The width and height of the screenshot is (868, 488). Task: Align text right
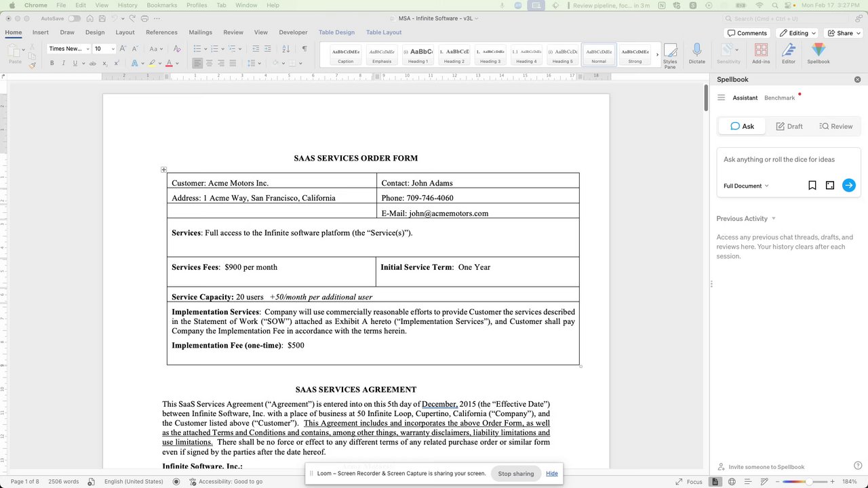tap(221, 63)
